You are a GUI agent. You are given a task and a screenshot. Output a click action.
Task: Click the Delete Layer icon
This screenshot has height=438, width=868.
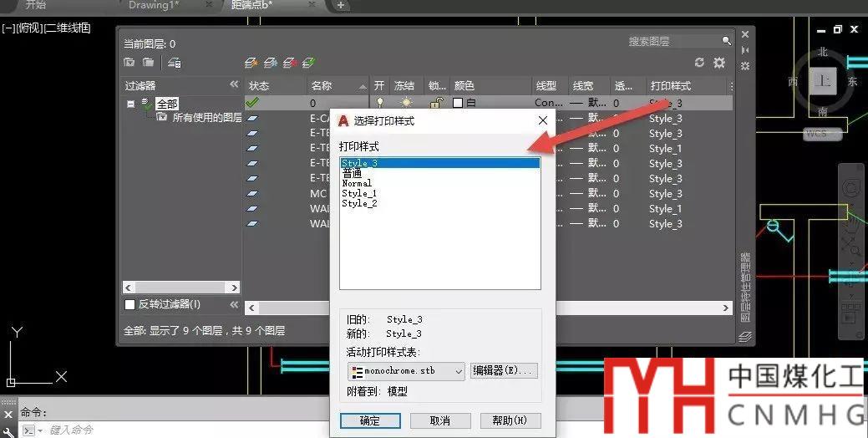(x=290, y=63)
